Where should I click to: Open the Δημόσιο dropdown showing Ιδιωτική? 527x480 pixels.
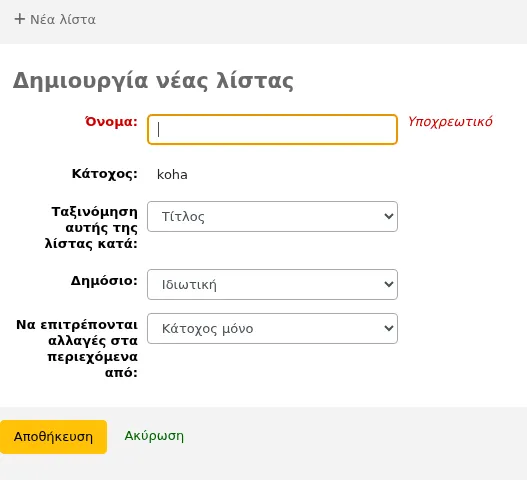pyautogui.click(x=272, y=284)
